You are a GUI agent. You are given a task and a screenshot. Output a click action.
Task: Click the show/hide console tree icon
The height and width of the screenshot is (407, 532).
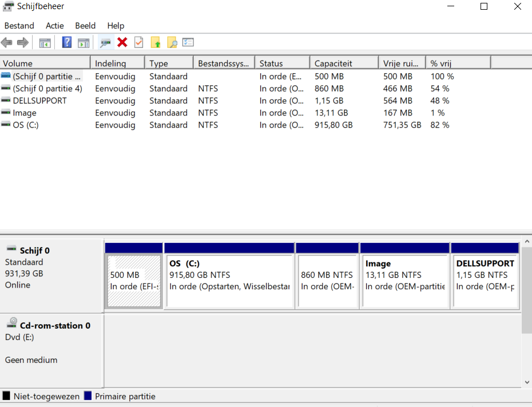pos(45,42)
